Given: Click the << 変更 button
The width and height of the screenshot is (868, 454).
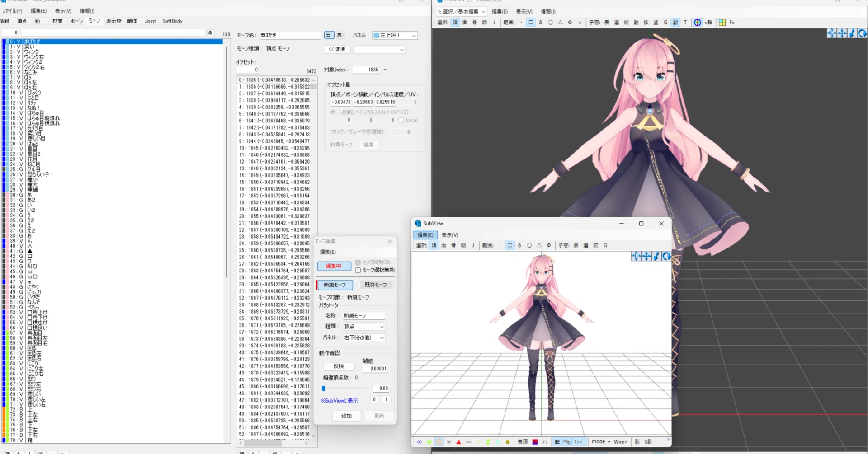Looking at the screenshot, I should tap(337, 49).
